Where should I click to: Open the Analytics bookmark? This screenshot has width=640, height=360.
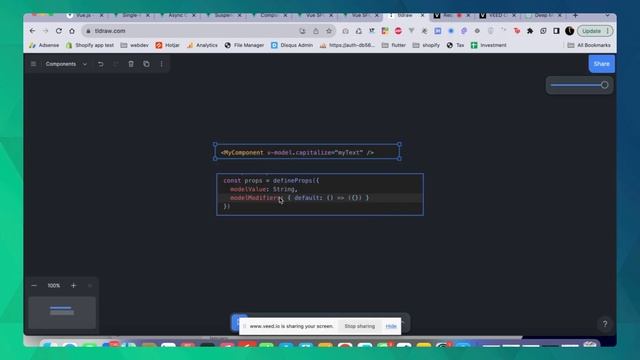pos(202,45)
